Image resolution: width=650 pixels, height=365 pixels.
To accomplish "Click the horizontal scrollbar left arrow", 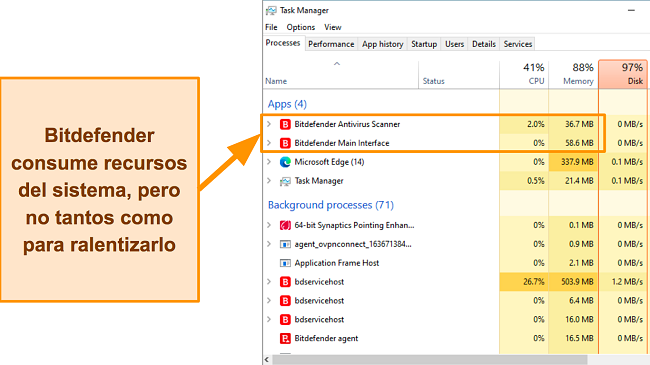I will pyautogui.click(x=267, y=360).
